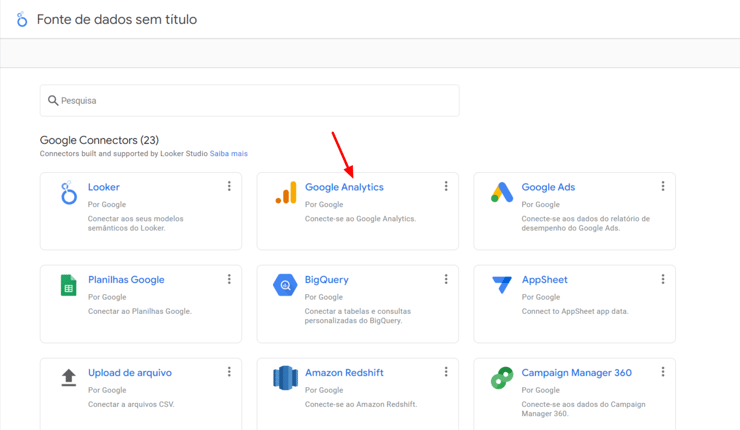Click the Upload de arquivo arrow icon

tap(68, 378)
